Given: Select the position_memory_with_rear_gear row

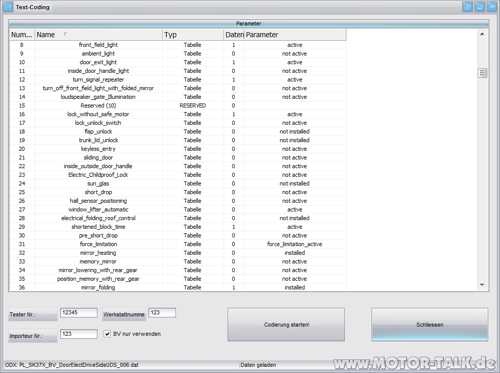Looking at the screenshot, I should [x=178, y=279].
